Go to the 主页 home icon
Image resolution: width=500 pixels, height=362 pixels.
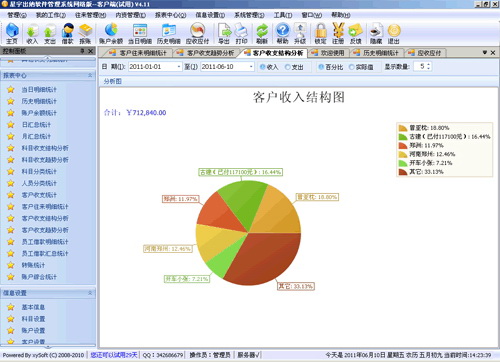pos(12,33)
